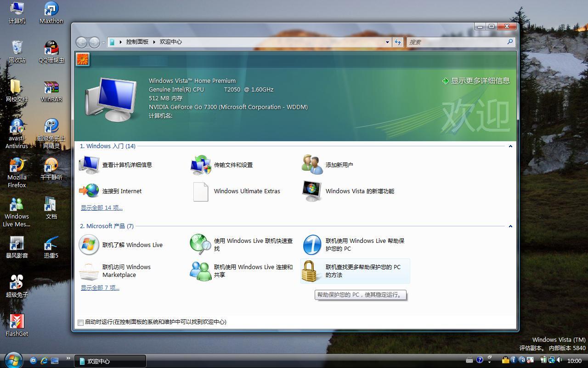Click the 查看计算机详细信息 item
588x368 pixels.
116,165
